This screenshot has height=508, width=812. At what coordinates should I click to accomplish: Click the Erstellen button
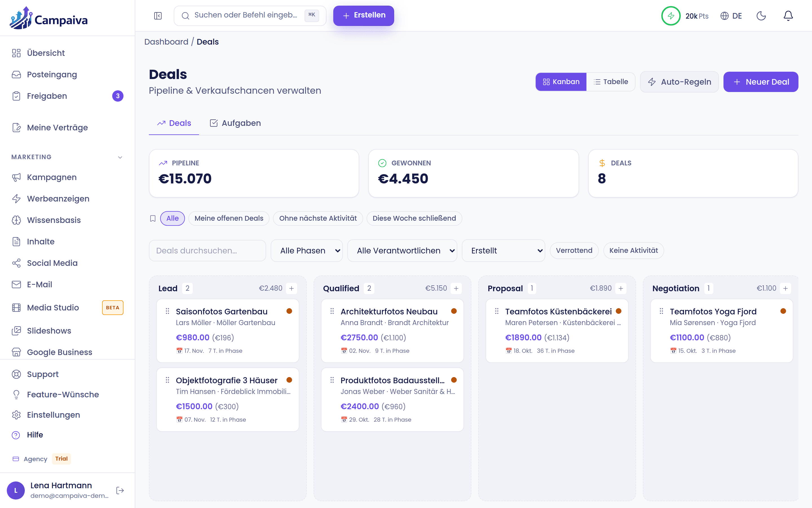pos(363,16)
